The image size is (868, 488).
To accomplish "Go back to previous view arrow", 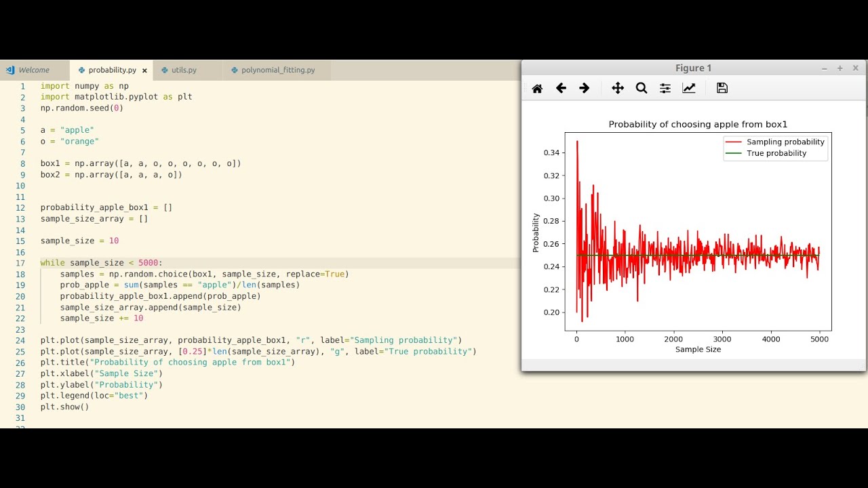I will tap(561, 88).
